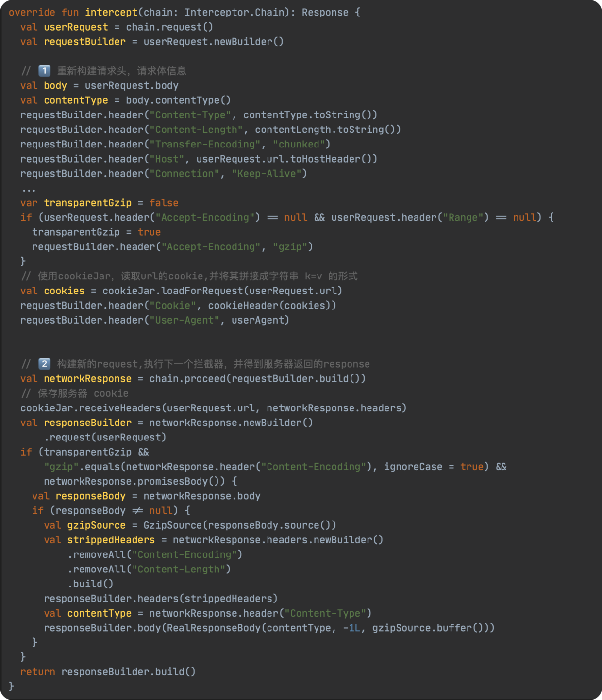The width and height of the screenshot is (602, 700).
Task: Click the "Content-Type" string in the requestBuilder.header call
Action: point(190,115)
